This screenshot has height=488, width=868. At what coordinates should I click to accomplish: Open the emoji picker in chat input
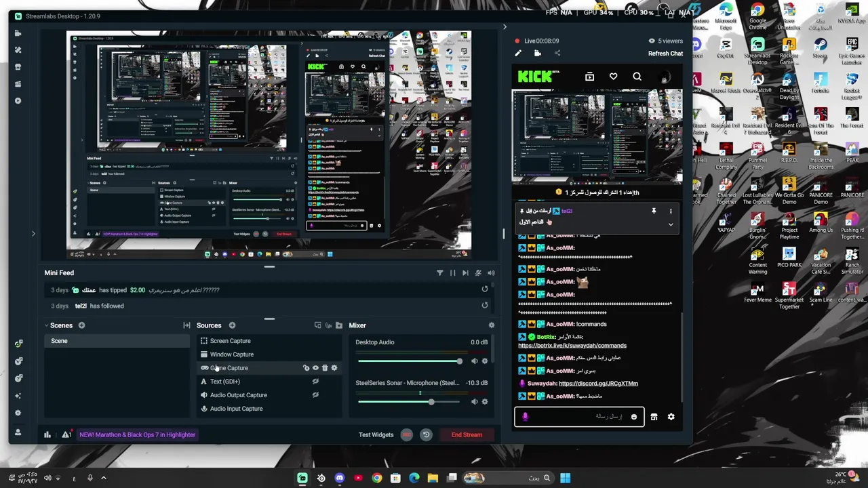(634, 417)
